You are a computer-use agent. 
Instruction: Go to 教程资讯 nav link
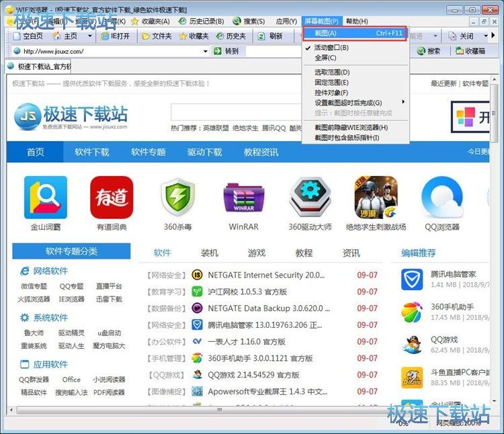tap(261, 152)
